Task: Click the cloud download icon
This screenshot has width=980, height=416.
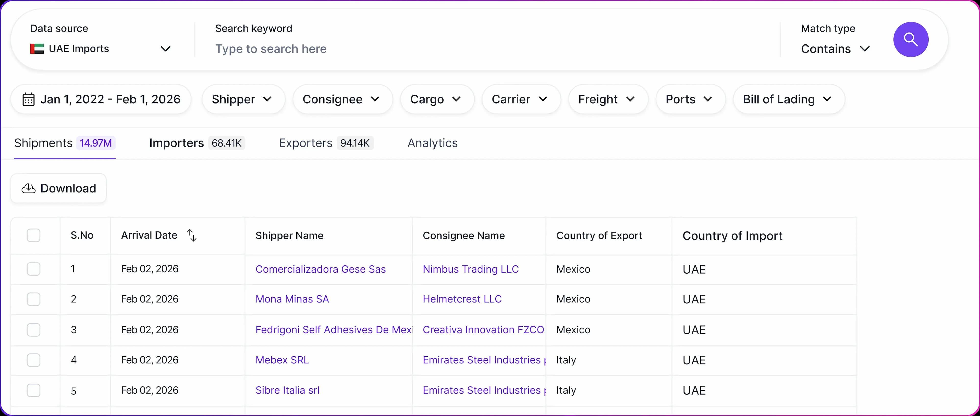Action: pos(29,188)
